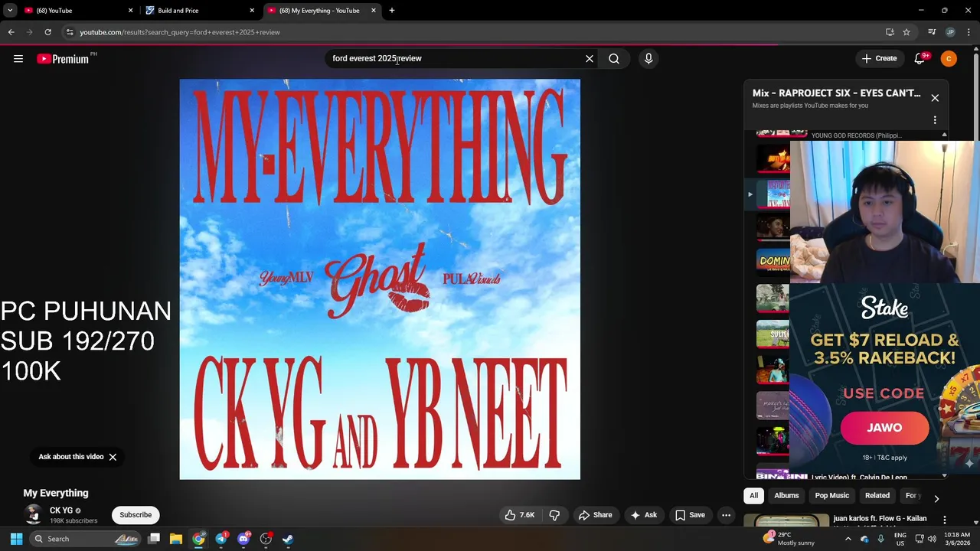Close the Mix playlist panel
The height and width of the screenshot is (551, 980).
[x=935, y=98]
